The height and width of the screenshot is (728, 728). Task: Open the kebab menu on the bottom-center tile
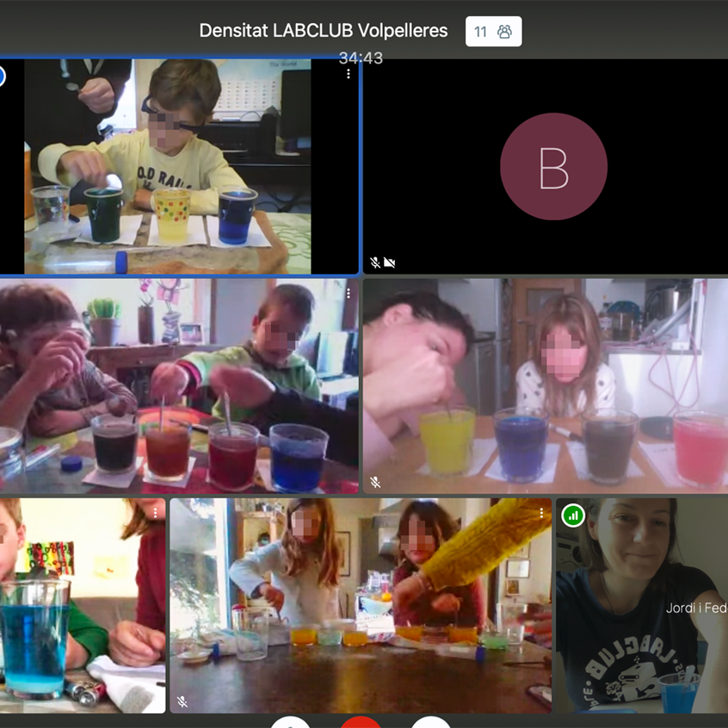pos(540,511)
